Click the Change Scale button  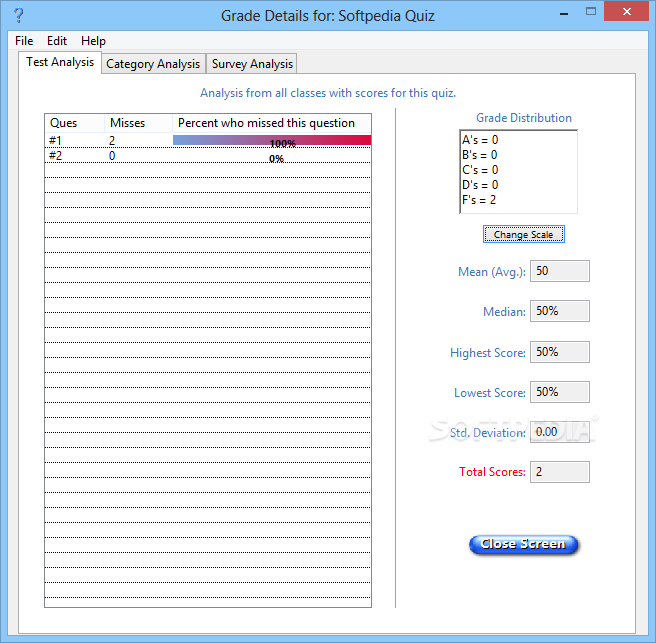tap(523, 234)
